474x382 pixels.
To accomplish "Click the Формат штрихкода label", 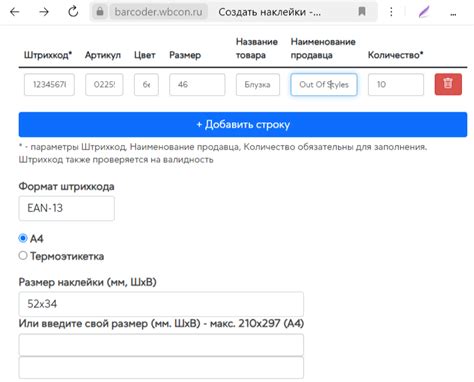I will coord(66,186).
